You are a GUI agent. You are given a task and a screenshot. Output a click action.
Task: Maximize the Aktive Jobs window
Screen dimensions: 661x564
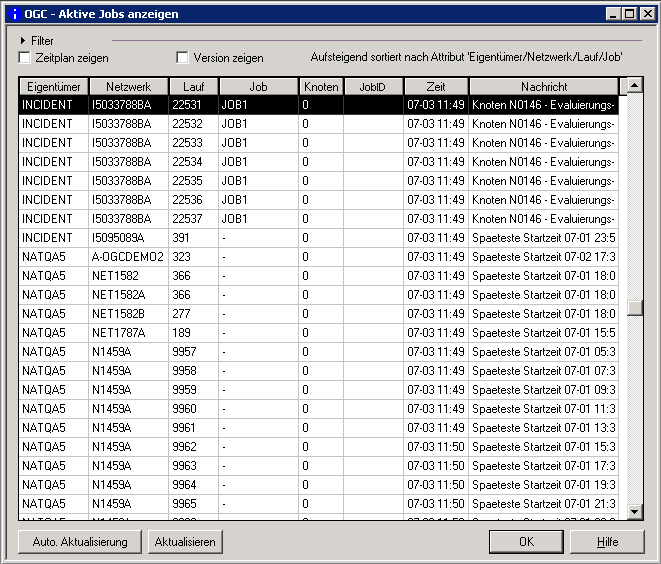(629, 14)
